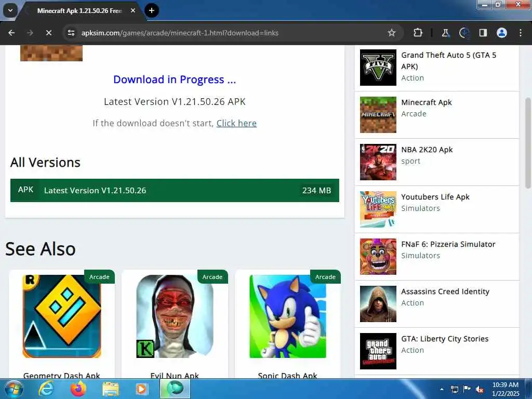
Task: Click Minecraft Apk sidebar icon
Action: [378, 115]
